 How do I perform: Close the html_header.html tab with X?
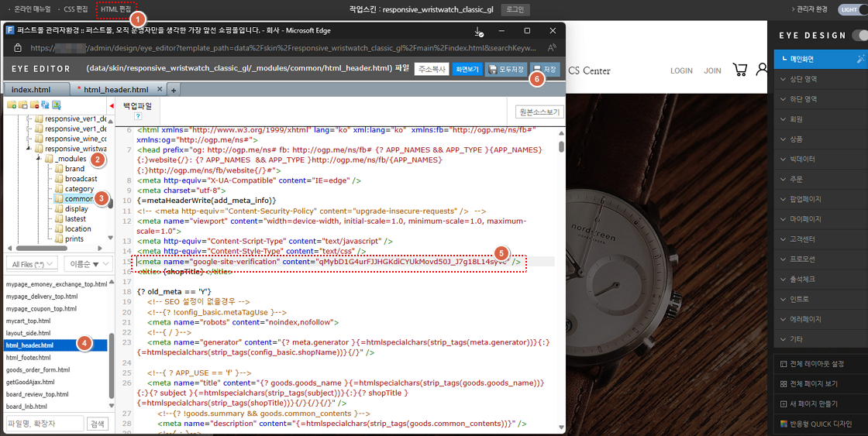pyautogui.click(x=160, y=89)
